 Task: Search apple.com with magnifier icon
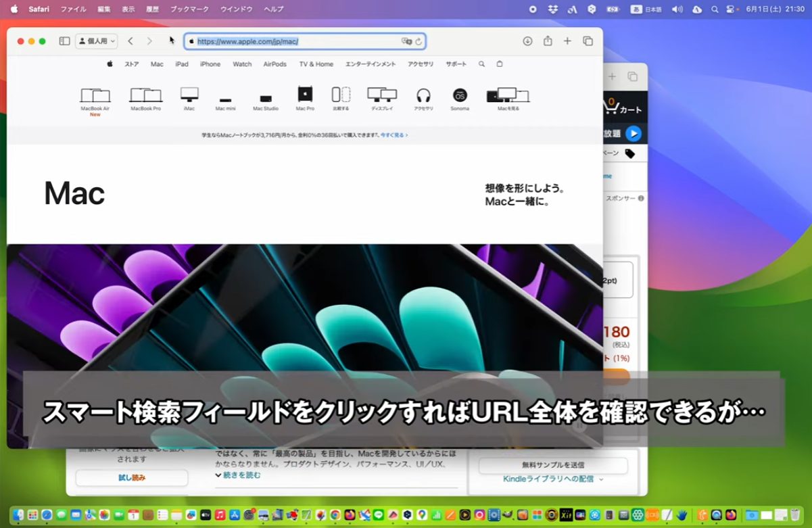(481, 64)
